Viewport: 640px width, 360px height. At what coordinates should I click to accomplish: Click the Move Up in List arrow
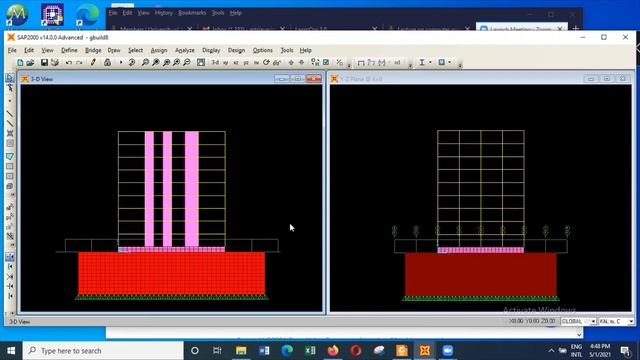tap(291, 62)
